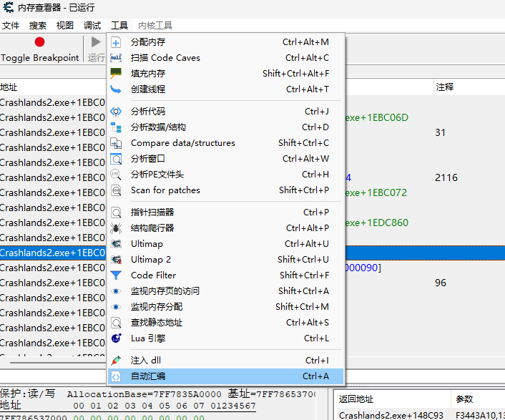Click the 注释 column header
The image size is (505, 420).
coord(445,87)
